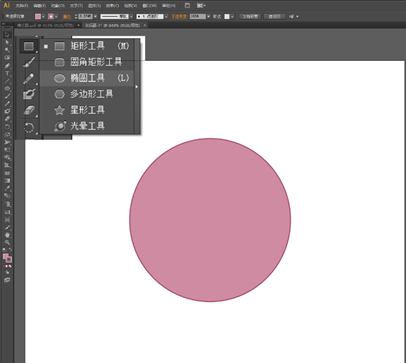This screenshot has width=406, height=363.
Task: Select the Rotate tool in narrow toolbar
Action: (7, 127)
